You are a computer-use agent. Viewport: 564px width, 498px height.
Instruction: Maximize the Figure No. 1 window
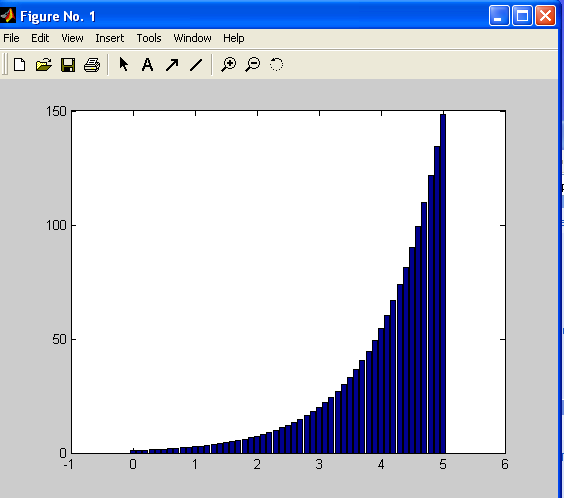pyautogui.click(x=522, y=16)
